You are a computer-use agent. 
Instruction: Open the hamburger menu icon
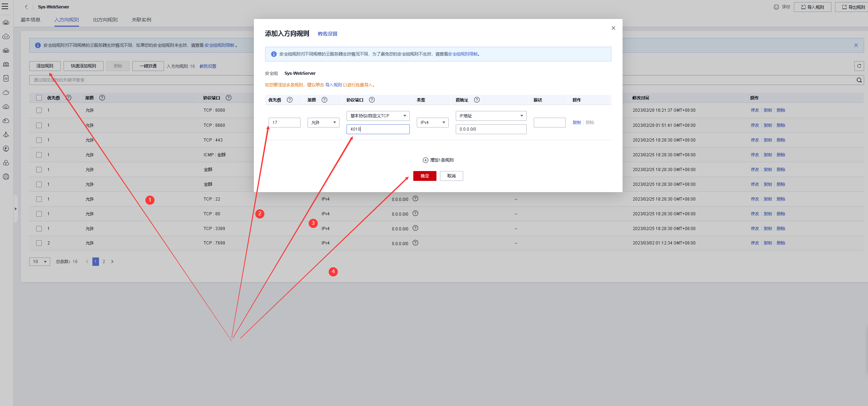pos(5,6)
